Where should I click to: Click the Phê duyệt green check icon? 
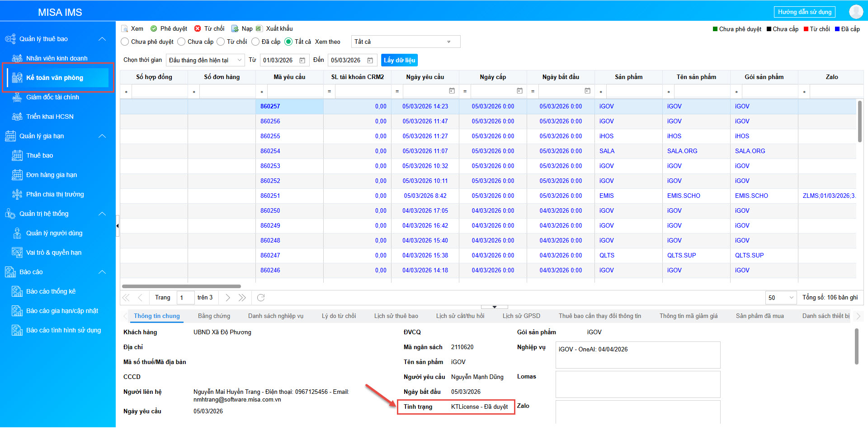pos(154,28)
